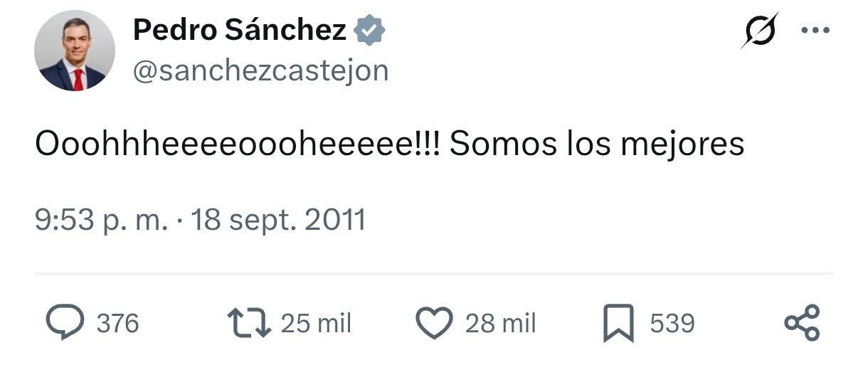Image resolution: width=868 pixels, height=365 pixels.
Task: Click the Pedro Sánchez display name
Action: 240,30
